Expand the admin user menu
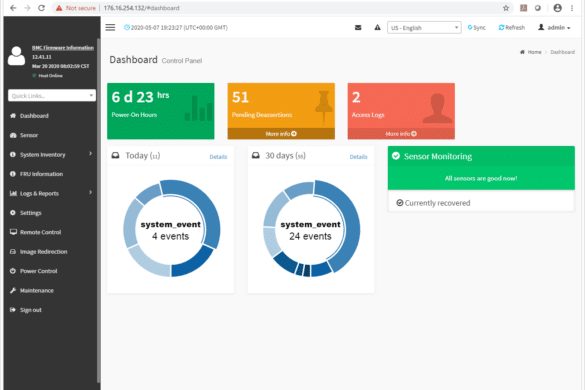 click(x=554, y=28)
